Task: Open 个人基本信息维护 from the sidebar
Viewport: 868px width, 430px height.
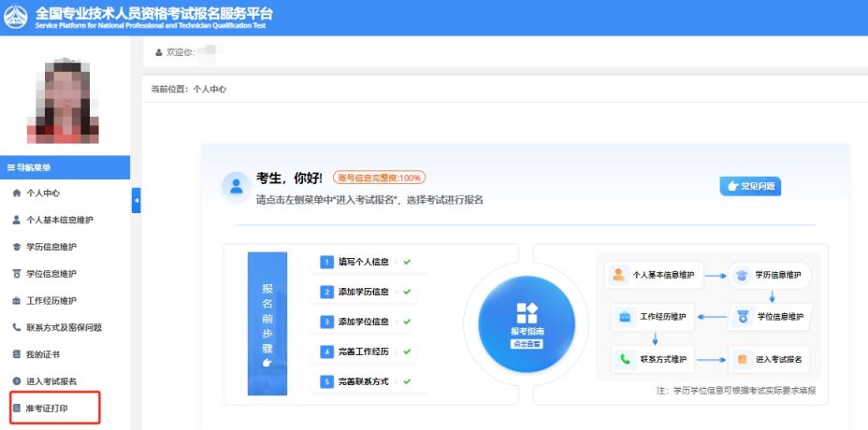Action: (x=60, y=221)
